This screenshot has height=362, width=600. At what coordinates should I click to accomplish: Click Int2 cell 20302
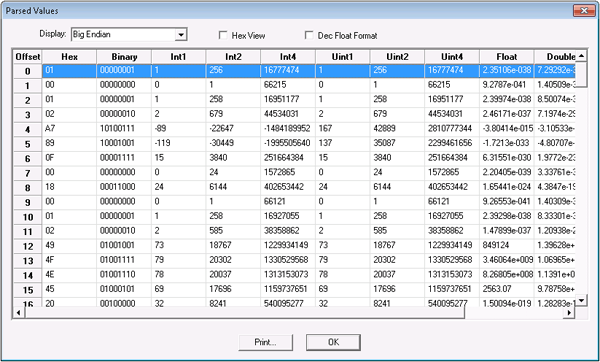pos(233,260)
